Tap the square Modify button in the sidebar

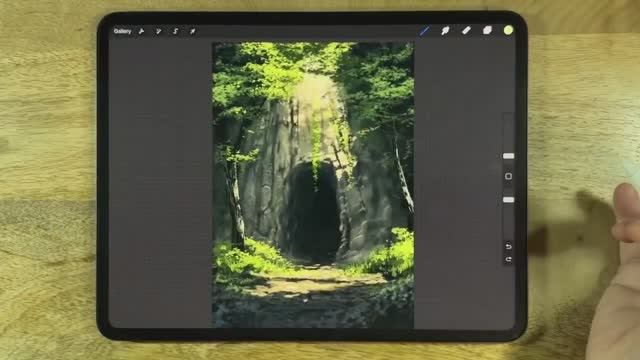click(508, 176)
